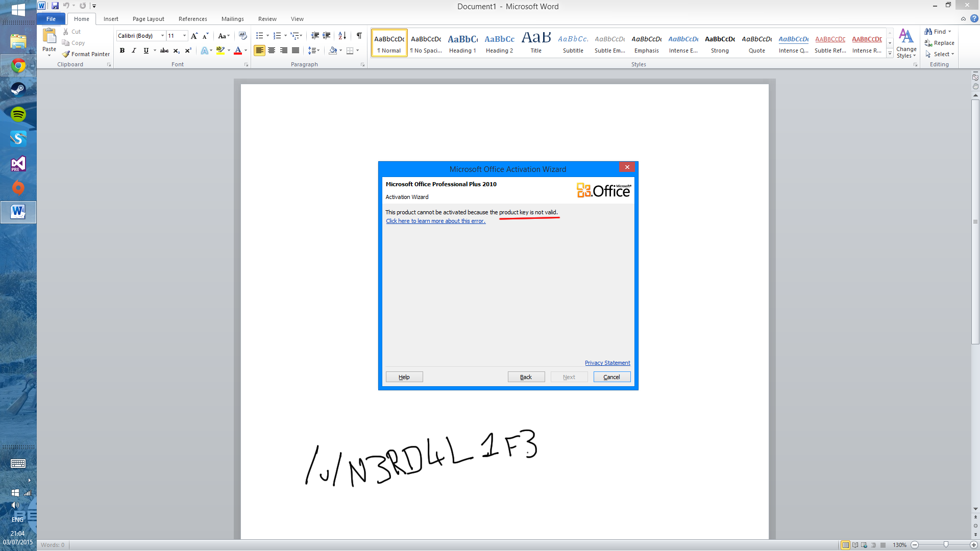
Task: Switch to the References tab
Action: point(192,19)
